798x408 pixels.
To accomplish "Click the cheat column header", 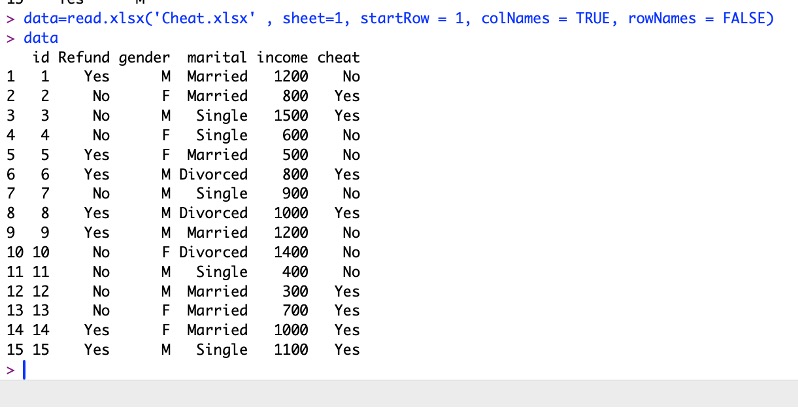I will tap(339, 57).
